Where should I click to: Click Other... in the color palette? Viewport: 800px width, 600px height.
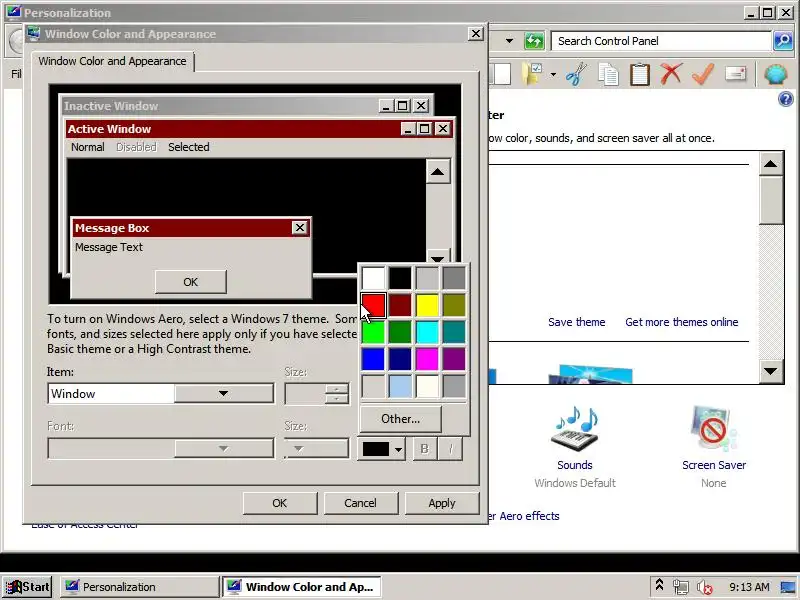pos(401,419)
